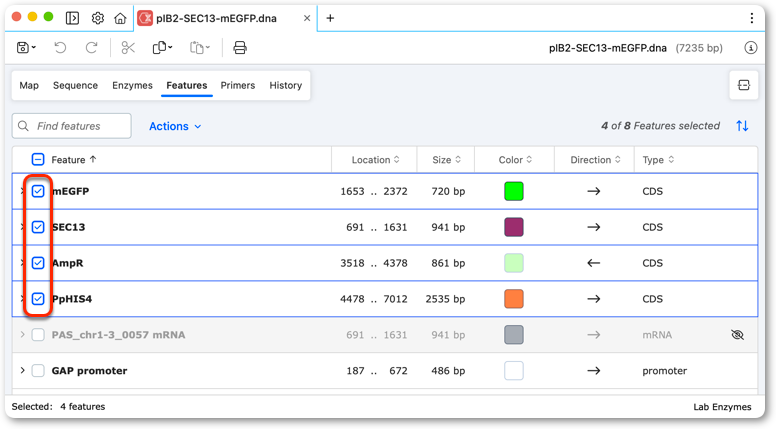Click the settings gear icon
The height and width of the screenshot is (429, 776).
(x=97, y=18)
